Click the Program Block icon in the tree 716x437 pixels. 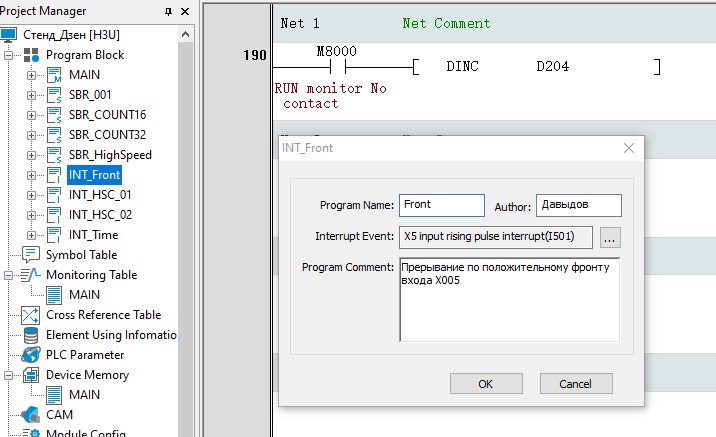[32, 55]
